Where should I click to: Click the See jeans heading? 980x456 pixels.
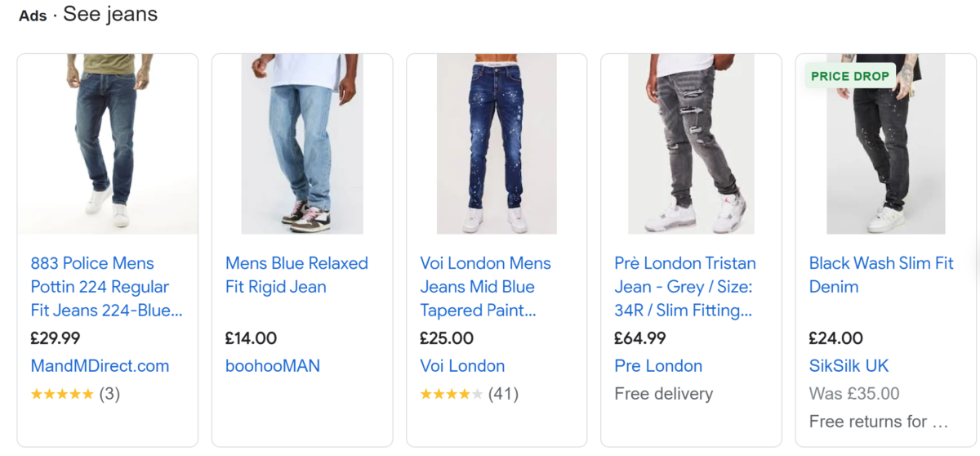tap(110, 15)
